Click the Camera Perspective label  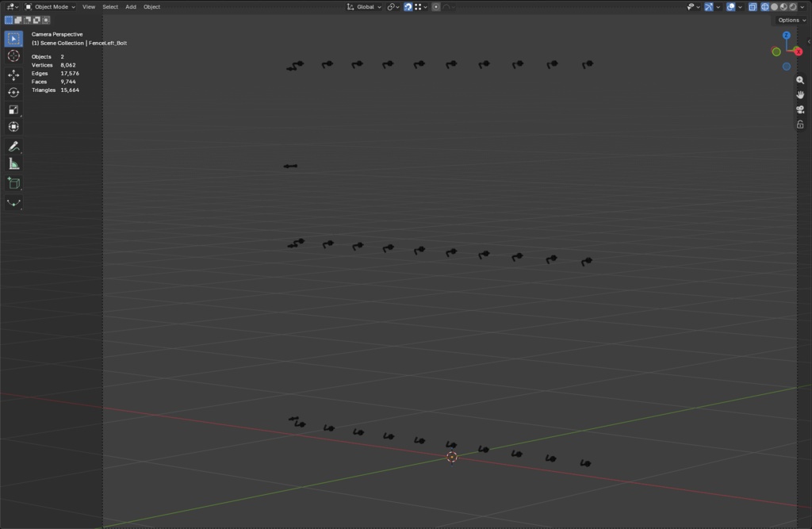(57, 34)
